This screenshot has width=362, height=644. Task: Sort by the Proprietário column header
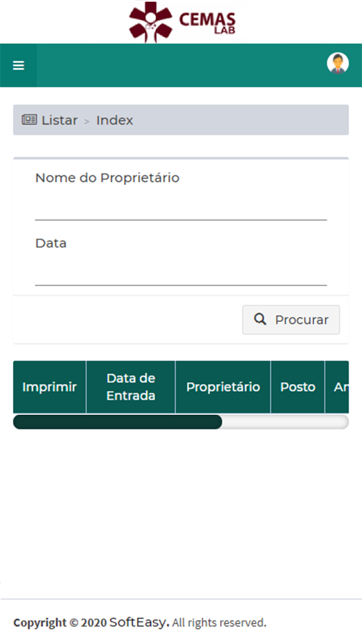click(x=223, y=387)
